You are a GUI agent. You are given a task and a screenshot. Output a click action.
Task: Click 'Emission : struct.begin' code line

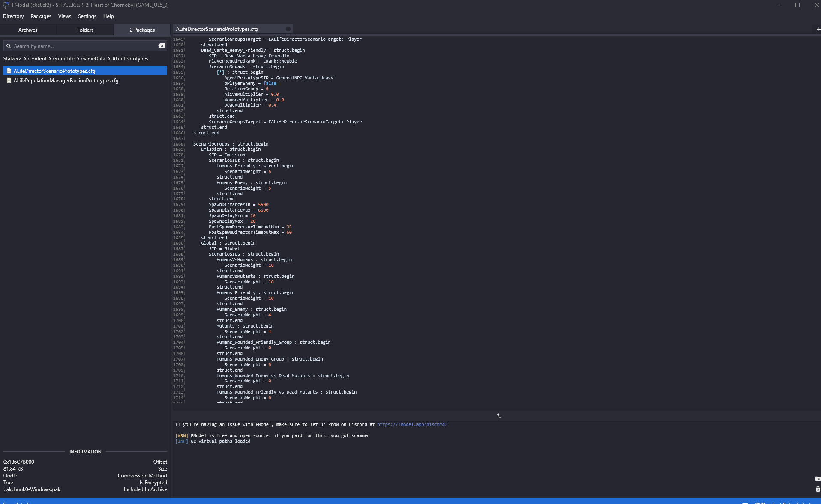pyautogui.click(x=231, y=149)
